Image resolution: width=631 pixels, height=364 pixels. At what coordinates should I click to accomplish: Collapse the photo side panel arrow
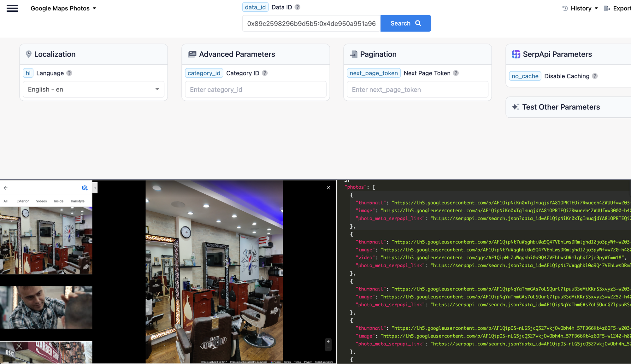[x=95, y=188]
